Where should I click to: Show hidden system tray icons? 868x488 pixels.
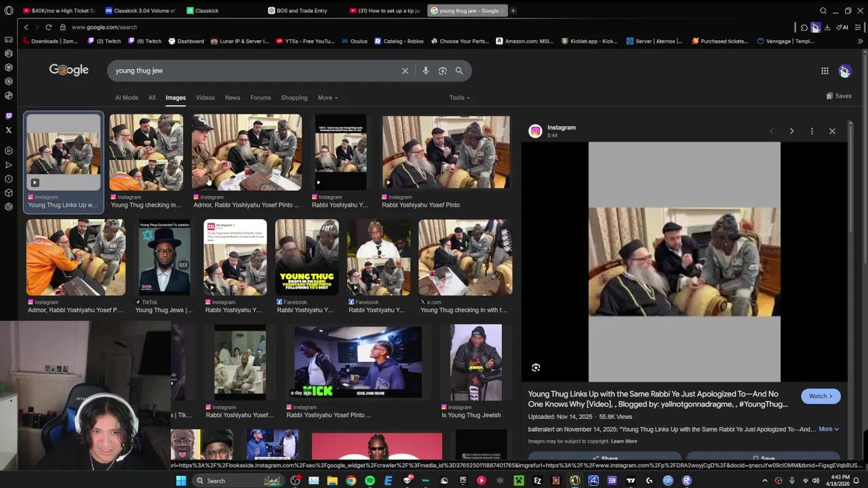pos(765,481)
